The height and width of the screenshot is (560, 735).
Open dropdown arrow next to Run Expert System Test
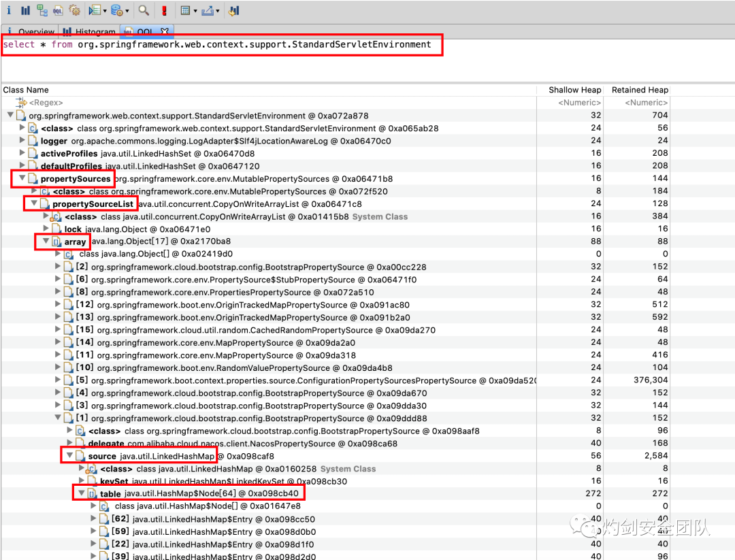coord(105,11)
